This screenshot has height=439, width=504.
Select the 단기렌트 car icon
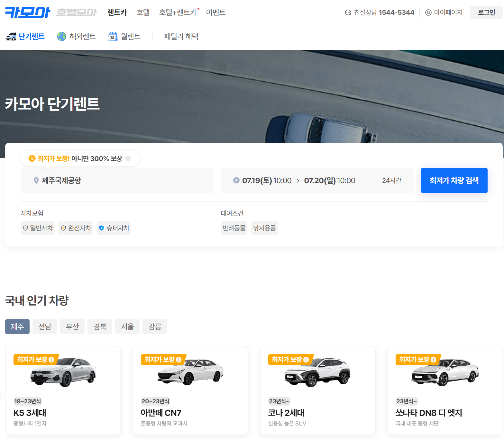(x=11, y=36)
